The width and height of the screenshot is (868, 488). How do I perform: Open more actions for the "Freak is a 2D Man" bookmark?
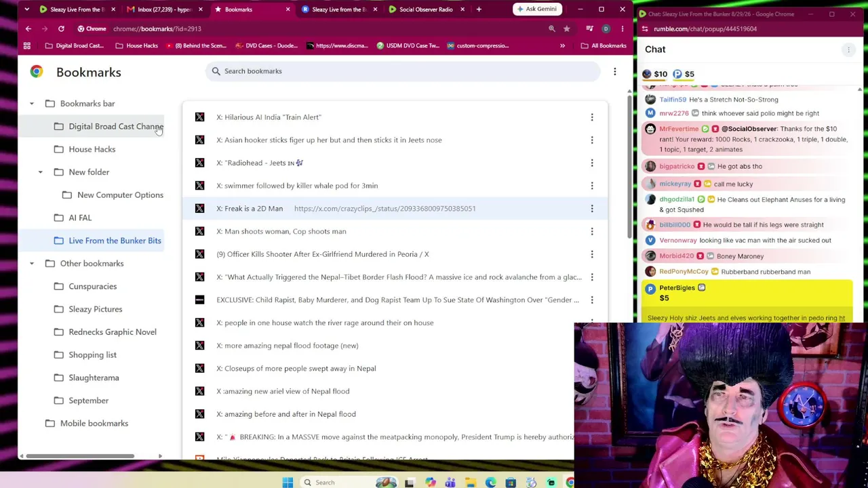(591, 209)
